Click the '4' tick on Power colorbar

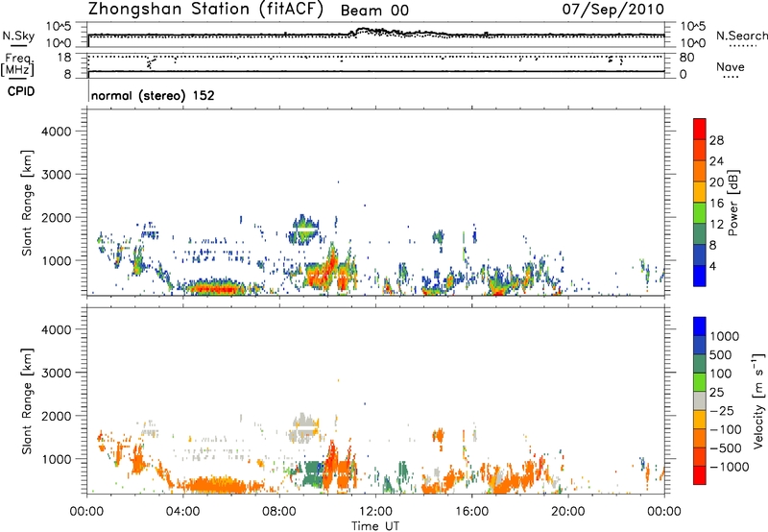(713, 266)
